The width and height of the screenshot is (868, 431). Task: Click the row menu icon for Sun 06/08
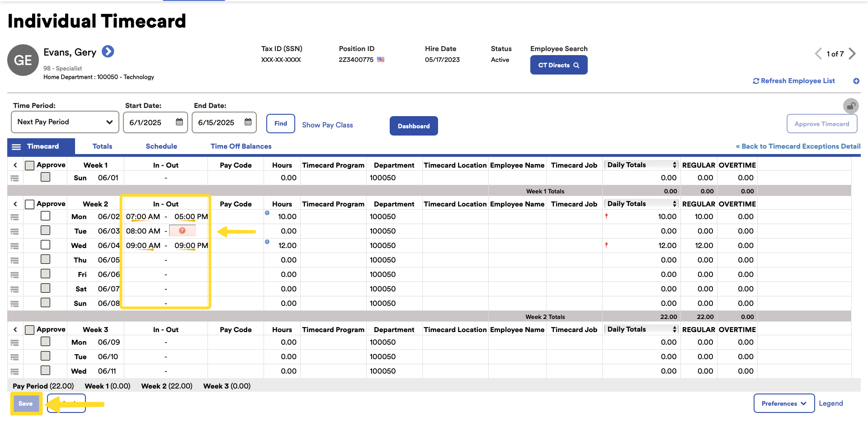pyautogui.click(x=14, y=304)
